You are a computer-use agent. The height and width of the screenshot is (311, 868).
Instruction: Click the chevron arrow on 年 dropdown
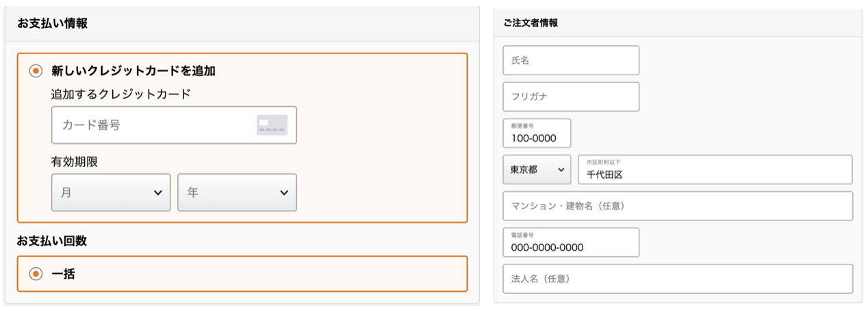(x=284, y=193)
